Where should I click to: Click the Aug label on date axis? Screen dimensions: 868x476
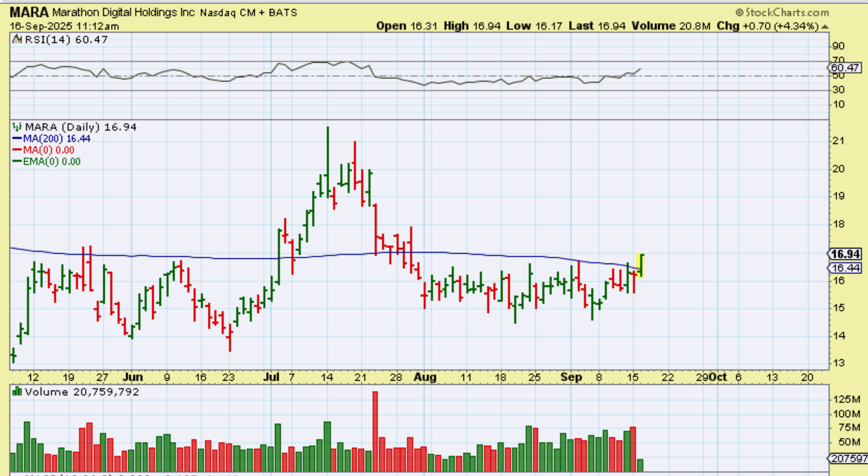[425, 377]
